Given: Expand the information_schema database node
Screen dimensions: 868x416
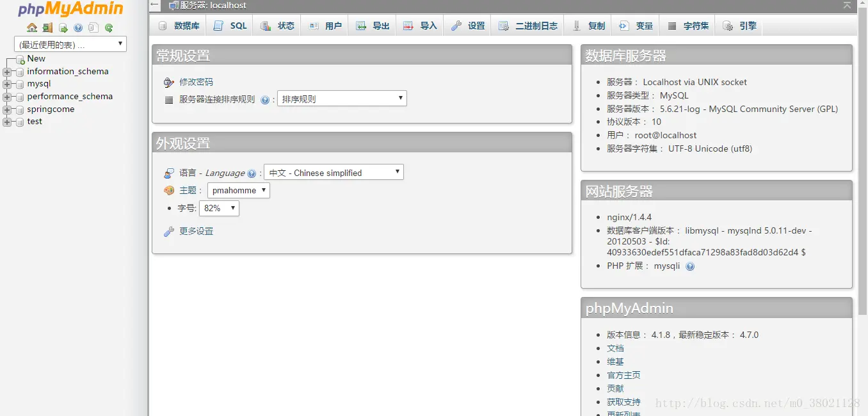Looking at the screenshot, I should tap(7, 72).
